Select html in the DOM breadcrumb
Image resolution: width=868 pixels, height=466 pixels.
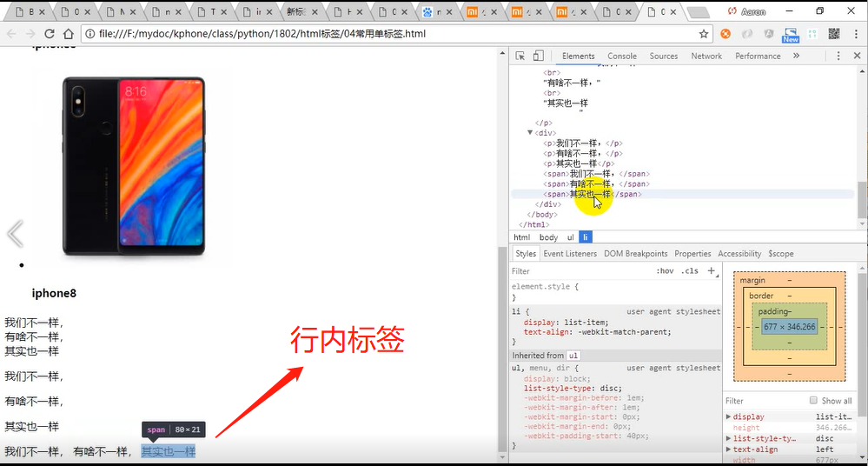click(x=521, y=237)
